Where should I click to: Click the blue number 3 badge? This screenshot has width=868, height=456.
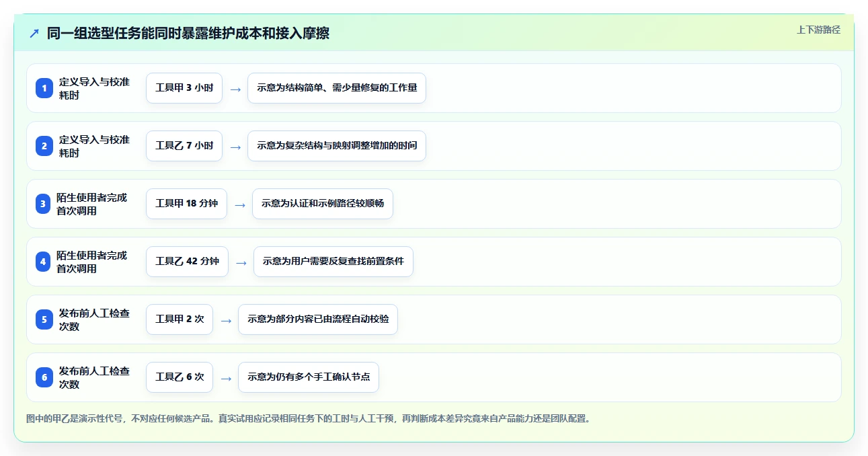tap(43, 204)
